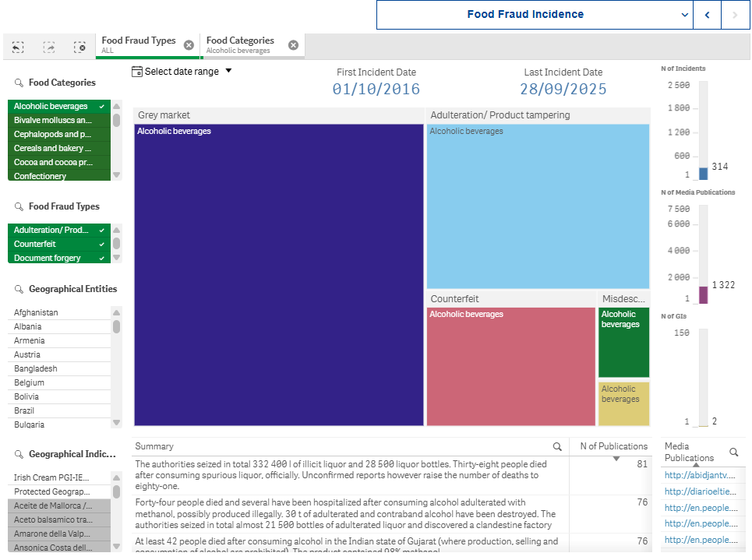Viewport: 752px width, 560px height.
Task: Search the Summary column
Action: tap(557, 447)
